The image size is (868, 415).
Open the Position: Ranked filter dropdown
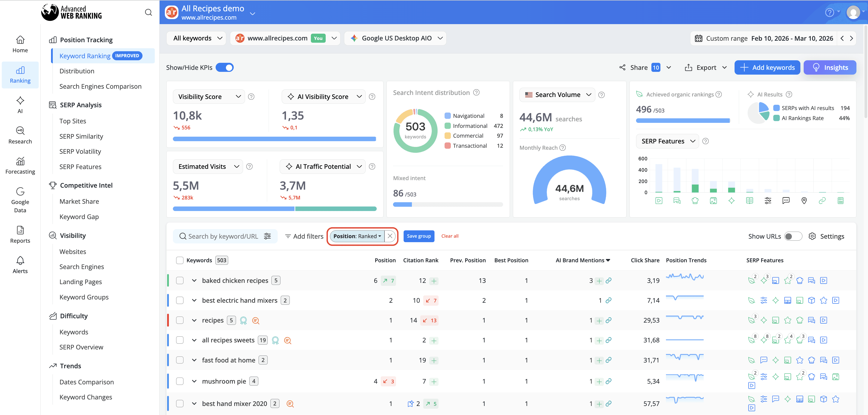coord(357,236)
